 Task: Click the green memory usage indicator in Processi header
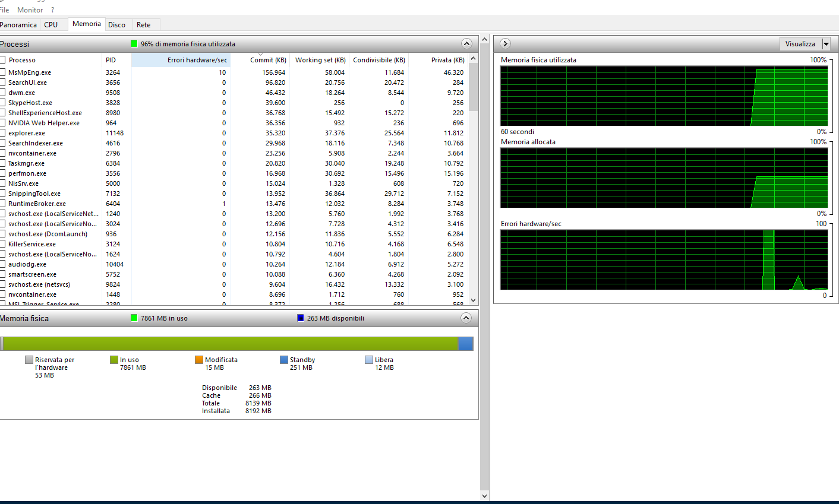tap(134, 43)
